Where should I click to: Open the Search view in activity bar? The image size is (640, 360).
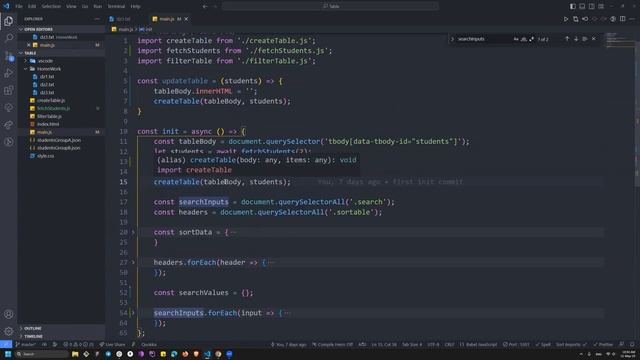(9, 38)
